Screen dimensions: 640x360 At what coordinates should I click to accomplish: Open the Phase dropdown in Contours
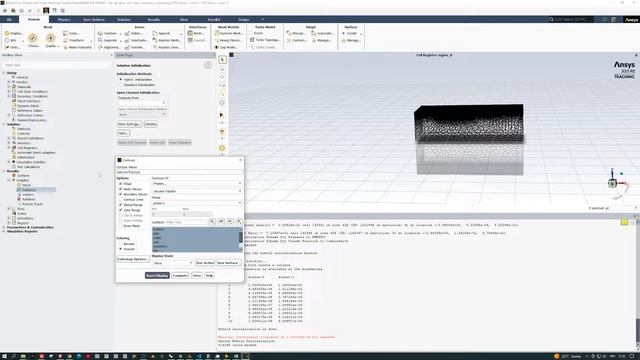tap(197, 203)
